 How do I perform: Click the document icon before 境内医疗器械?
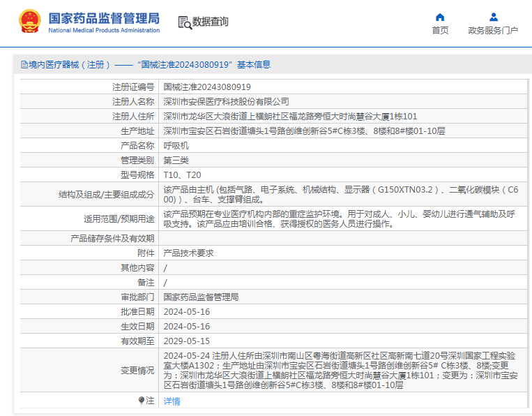coord(24,65)
